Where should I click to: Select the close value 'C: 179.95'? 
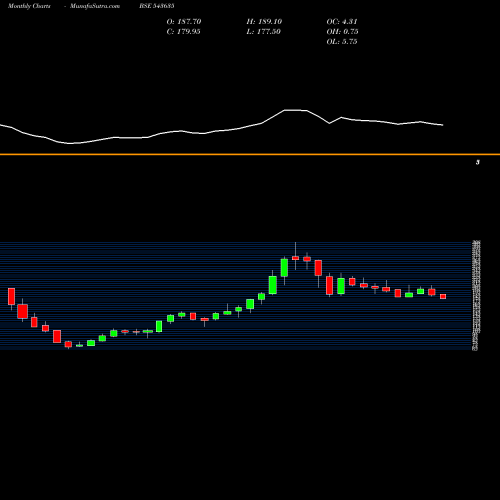tap(183, 32)
